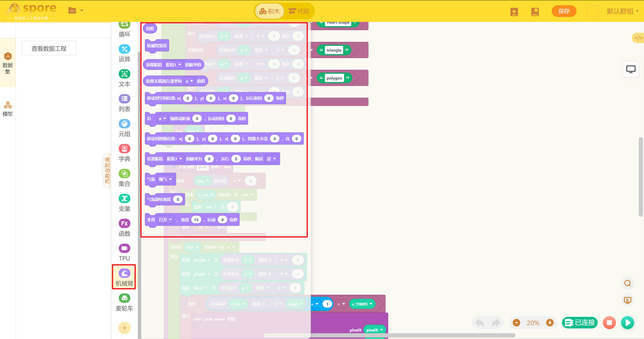Click the red stop button
644x339 pixels.
(609, 322)
